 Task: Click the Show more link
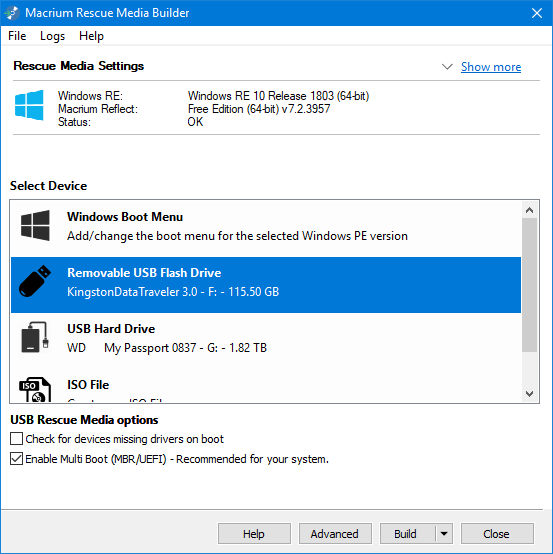point(491,67)
